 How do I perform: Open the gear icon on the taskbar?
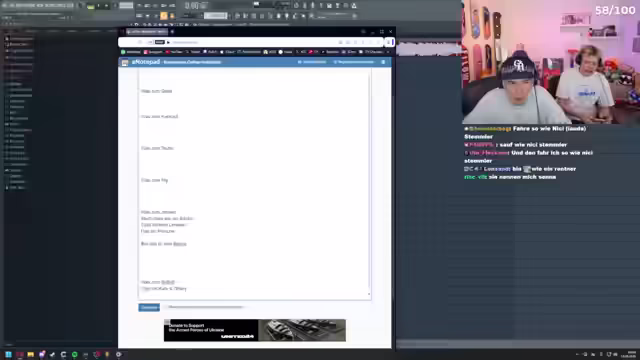click(118, 354)
